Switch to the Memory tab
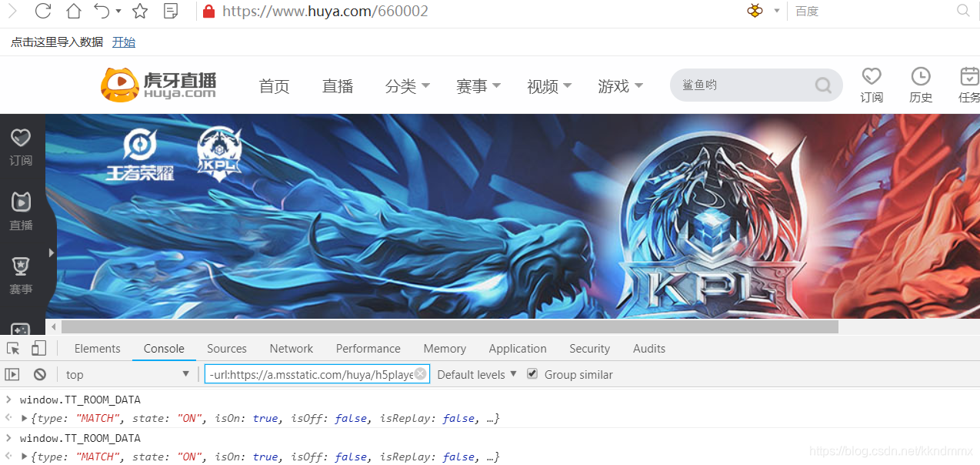The image size is (980, 465). [x=445, y=349]
